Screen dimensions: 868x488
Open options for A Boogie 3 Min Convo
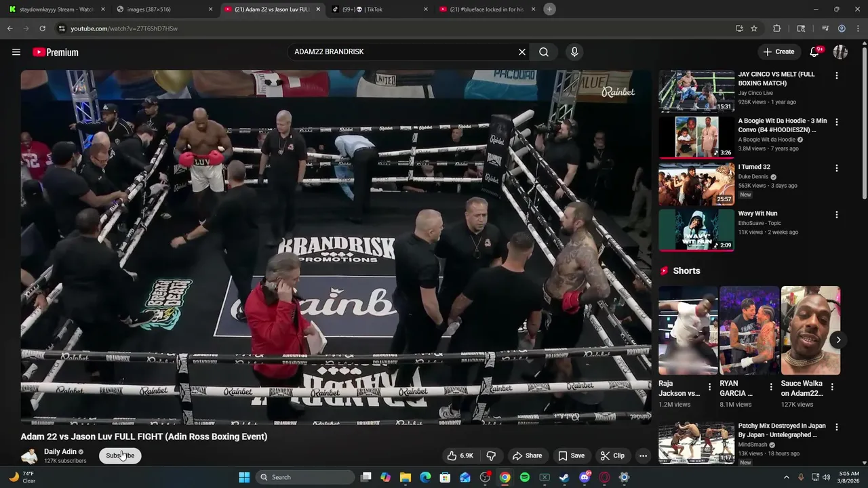click(x=836, y=122)
